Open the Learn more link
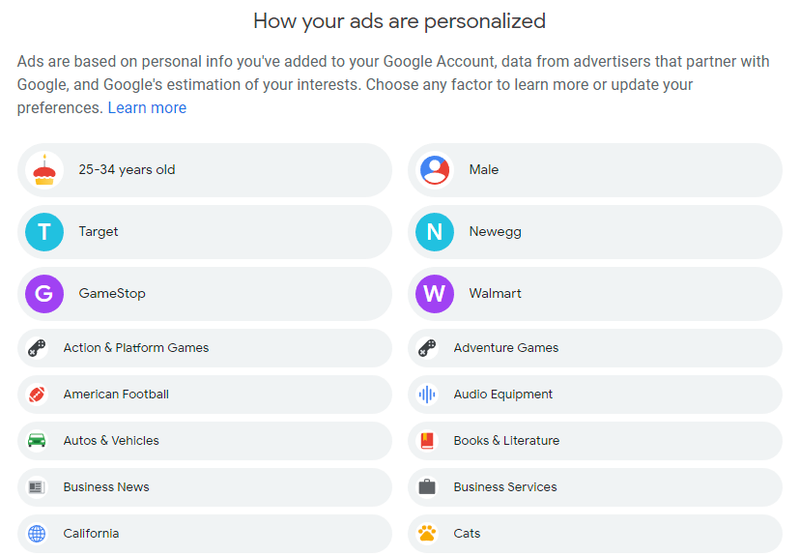Viewport: 800px width, 556px height. click(x=147, y=108)
